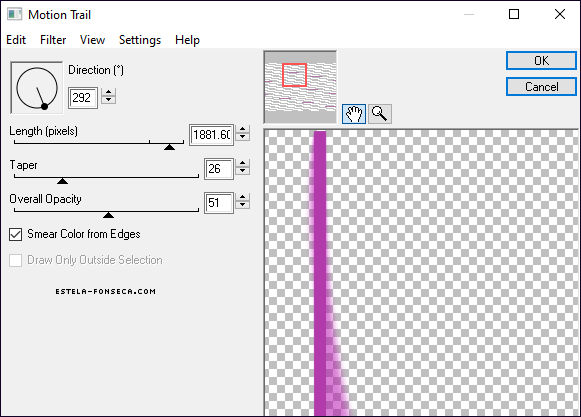The image size is (581, 417).
Task: Open the Edit menu
Action: pos(16,40)
